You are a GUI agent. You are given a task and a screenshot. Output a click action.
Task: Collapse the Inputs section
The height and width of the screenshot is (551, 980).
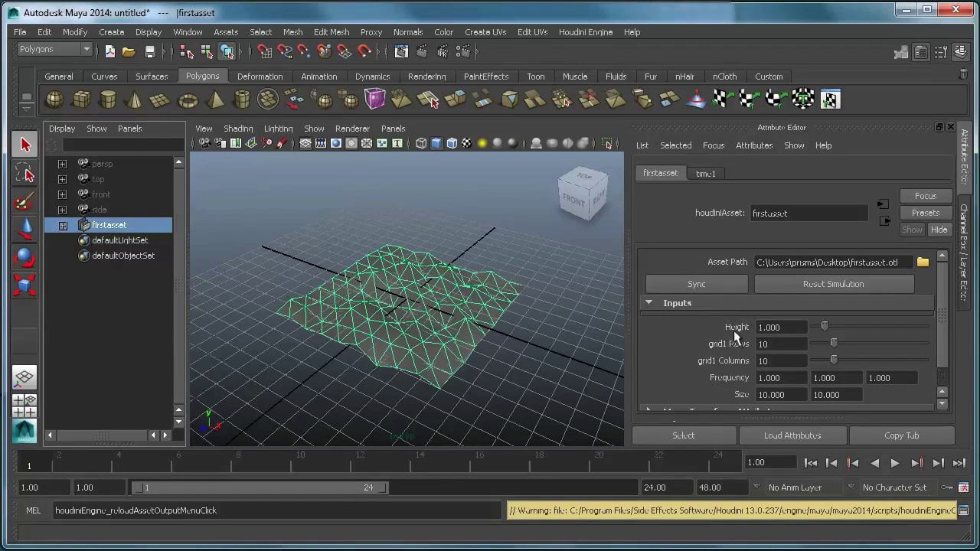pos(648,303)
